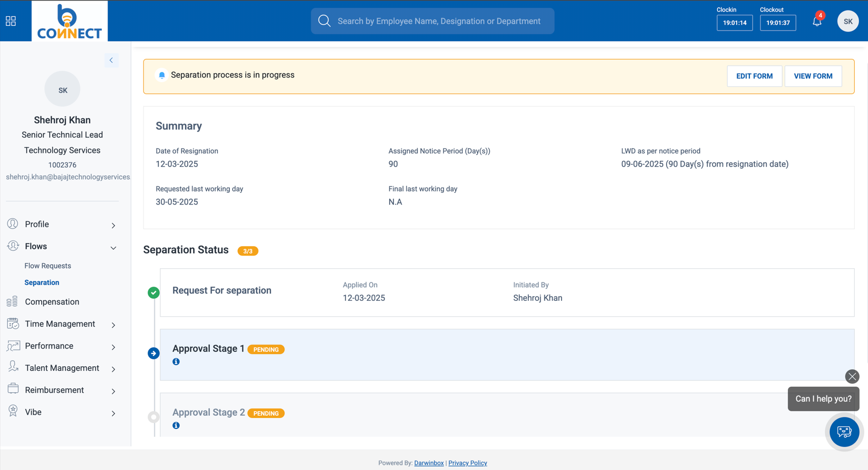Screen dimensions: 868x470
Task: Select the Separation submenu item
Action: [42, 283]
